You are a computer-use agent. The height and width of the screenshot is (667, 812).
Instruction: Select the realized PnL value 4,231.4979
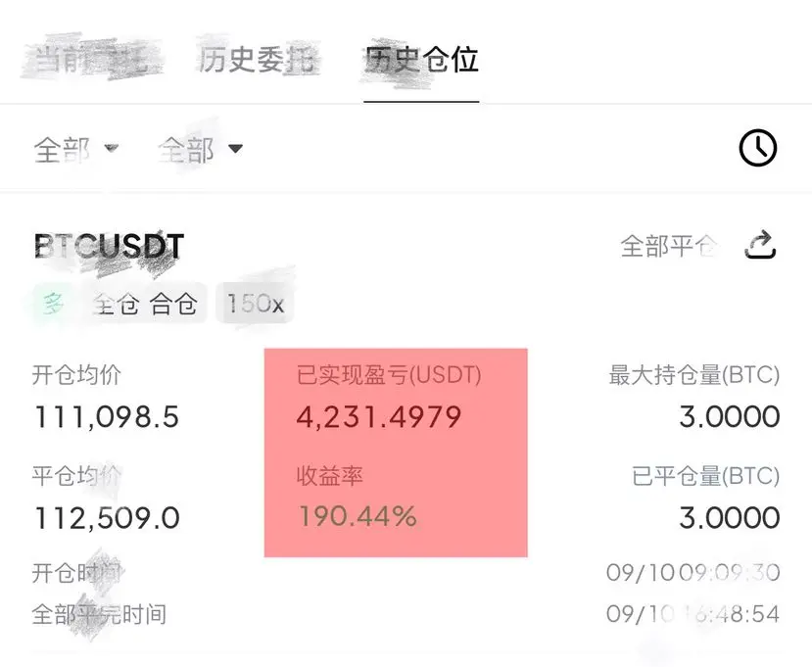[378, 417]
